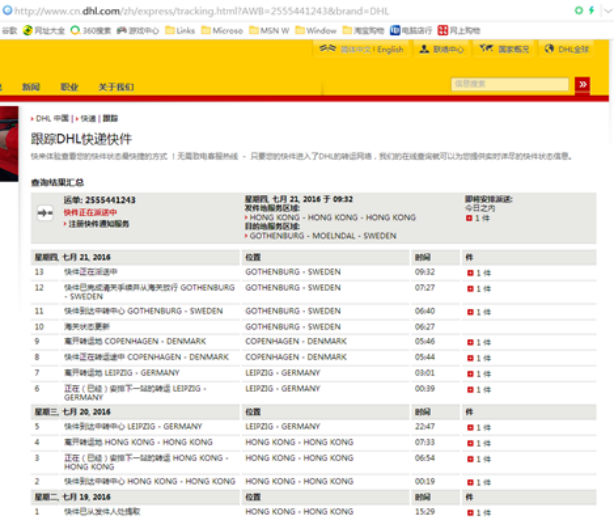Go to DHL 中国 breadcrumb link
615x520 pixels.
[x=52, y=118]
